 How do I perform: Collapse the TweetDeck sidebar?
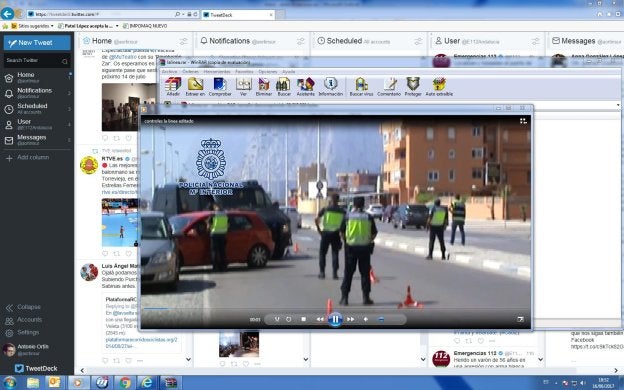click(23, 307)
